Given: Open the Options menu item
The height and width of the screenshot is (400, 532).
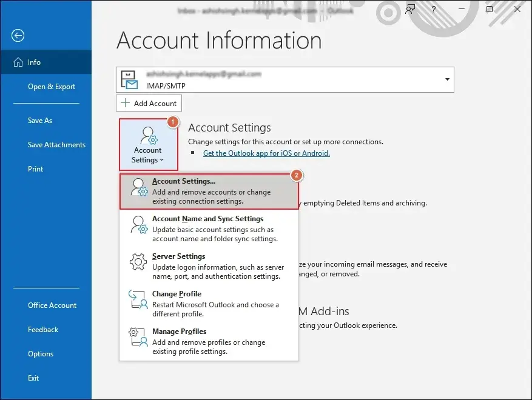Looking at the screenshot, I should coord(41,353).
